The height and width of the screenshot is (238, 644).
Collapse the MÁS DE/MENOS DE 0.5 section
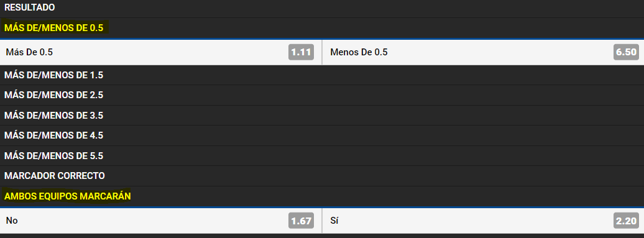pyautogui.click(x=322, y=29)
